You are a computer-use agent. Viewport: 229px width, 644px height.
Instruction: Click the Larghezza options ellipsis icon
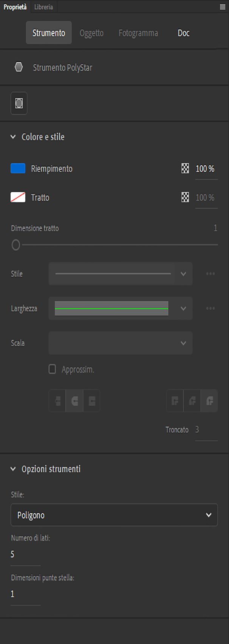click(x=210, y=308)
